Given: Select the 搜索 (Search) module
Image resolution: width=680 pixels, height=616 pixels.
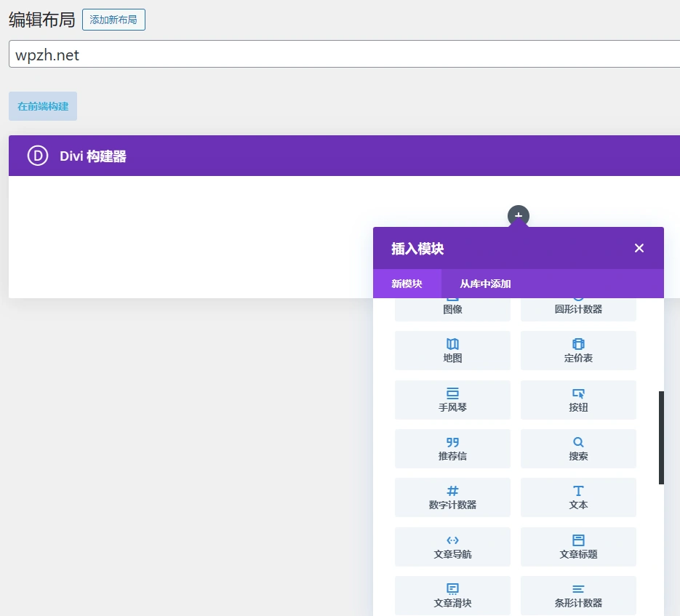Looking at the screenshot, I should tap(577, 449).
